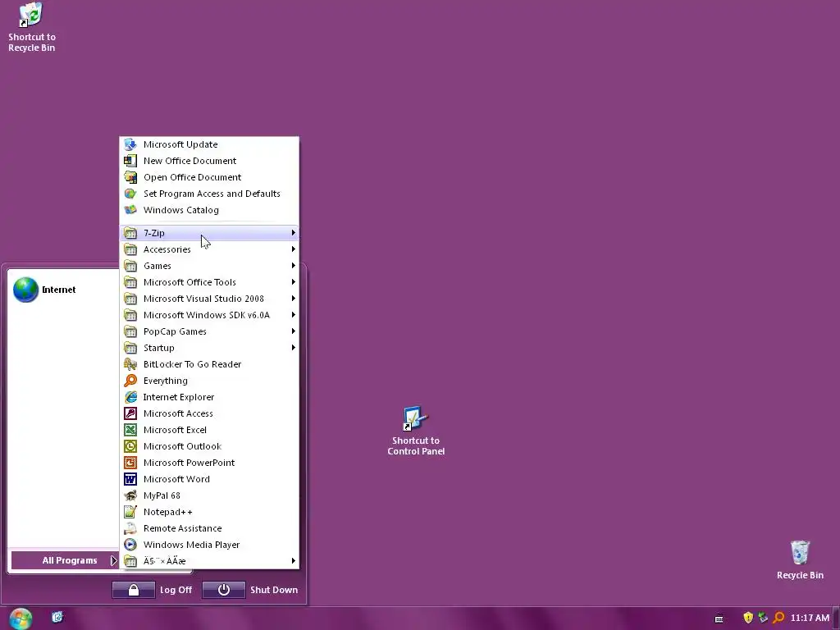The image size is (840, 630).
Task: Open the pinned Internet item in Start menu
Action: pyautogui.click(x=63, y=290)
